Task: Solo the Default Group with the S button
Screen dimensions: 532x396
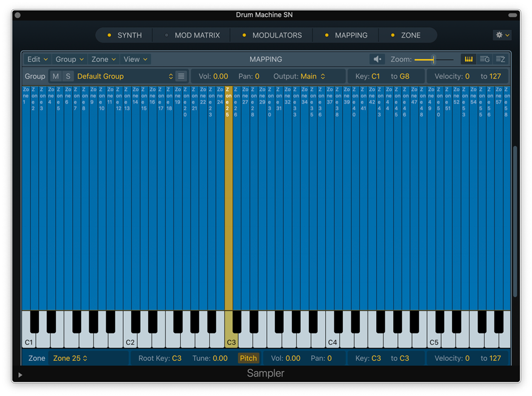Action: pos(68,76)
